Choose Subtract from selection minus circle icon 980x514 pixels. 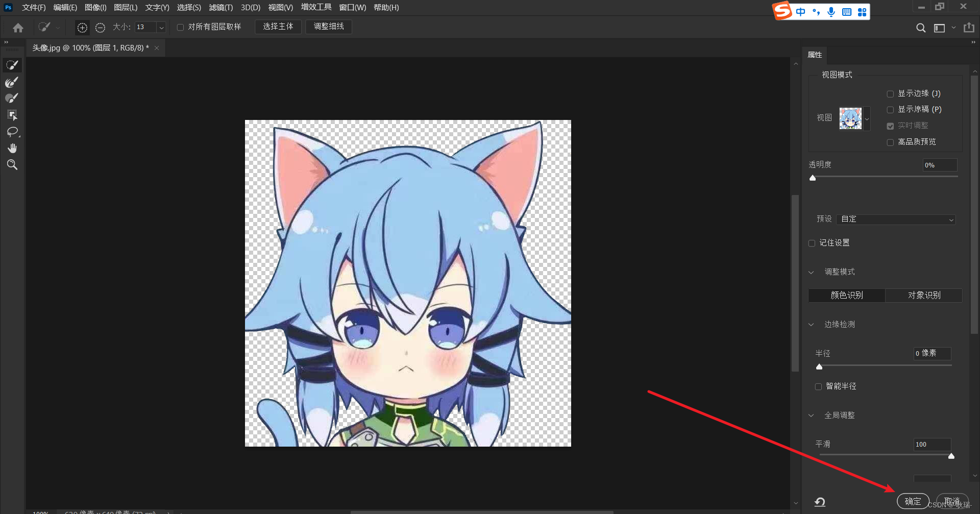100,28
